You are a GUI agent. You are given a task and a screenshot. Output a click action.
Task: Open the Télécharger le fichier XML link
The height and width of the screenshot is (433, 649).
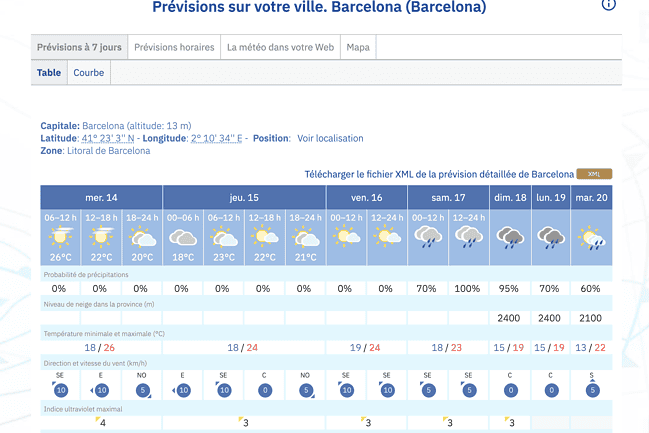point(439,174)
